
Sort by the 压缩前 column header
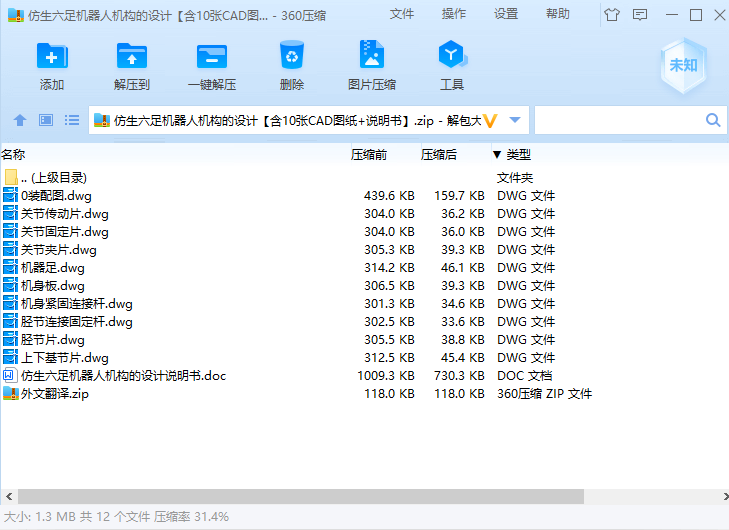(x=369, y=154)
